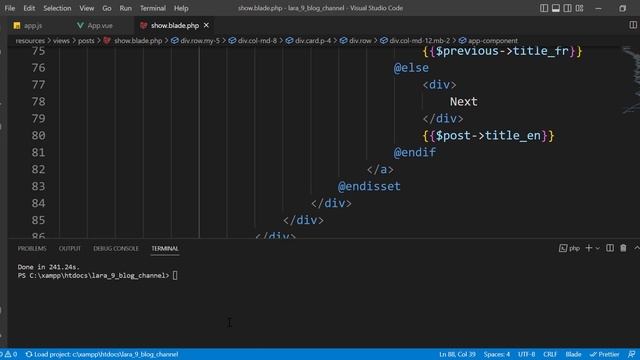
Task: Open the PROBLEMS panel tab
Action: click(x=32, y=249)
